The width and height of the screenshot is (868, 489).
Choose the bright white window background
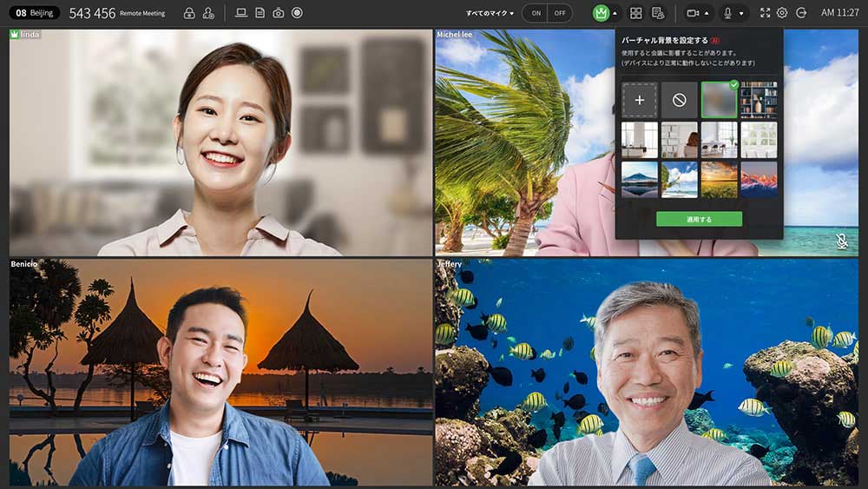point(759,140)
